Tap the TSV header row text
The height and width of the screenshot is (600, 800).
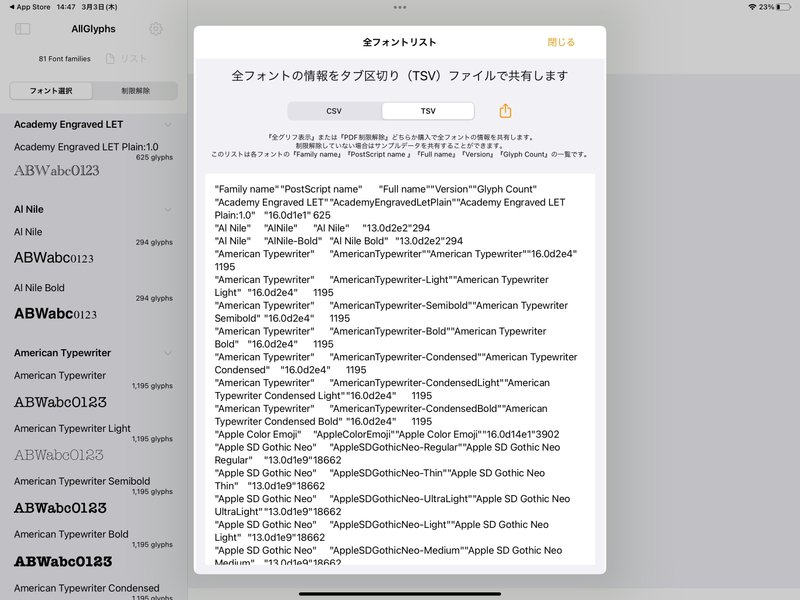(376, 189)
